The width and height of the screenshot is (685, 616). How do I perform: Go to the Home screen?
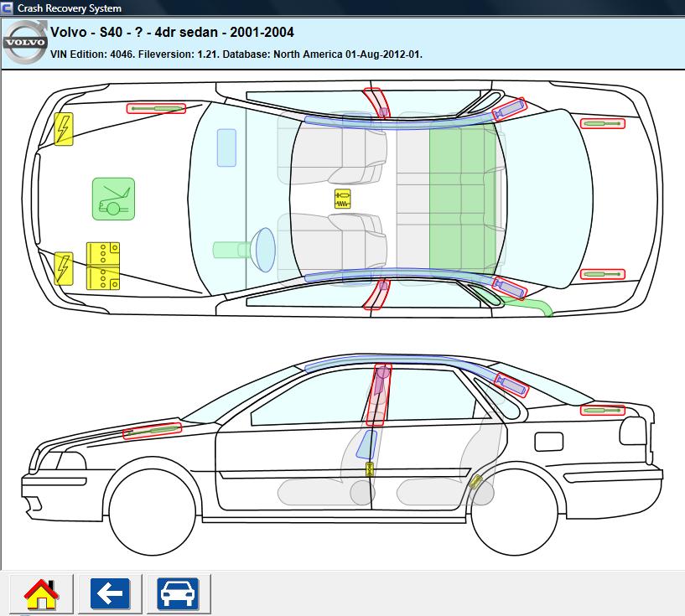pyautogui.click(x=41, y=593)
